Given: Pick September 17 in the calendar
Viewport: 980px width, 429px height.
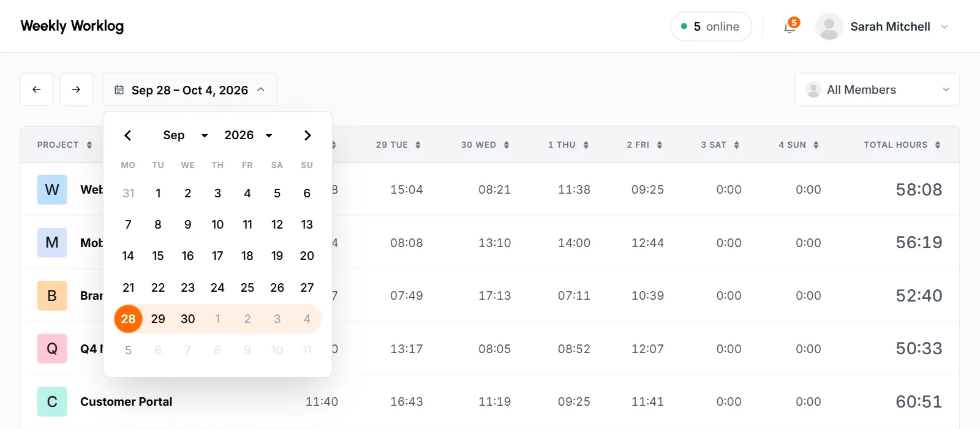Looking at the screenshot, I should click(217, 256).
